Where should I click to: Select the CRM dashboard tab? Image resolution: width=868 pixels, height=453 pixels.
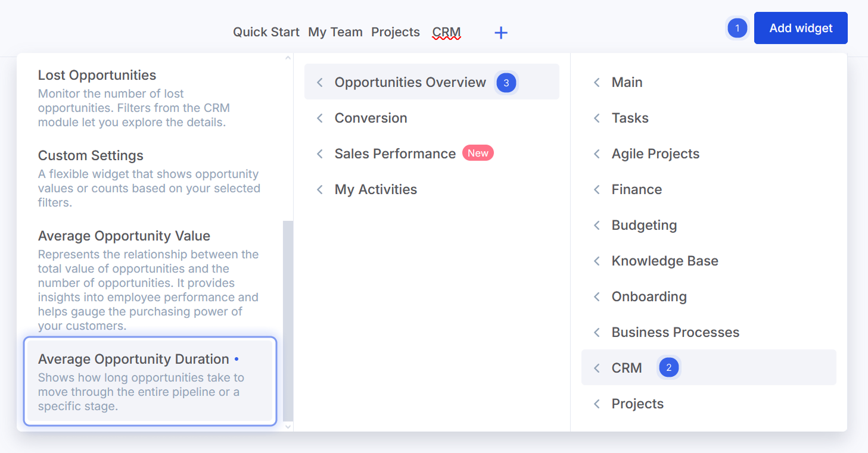446,32
